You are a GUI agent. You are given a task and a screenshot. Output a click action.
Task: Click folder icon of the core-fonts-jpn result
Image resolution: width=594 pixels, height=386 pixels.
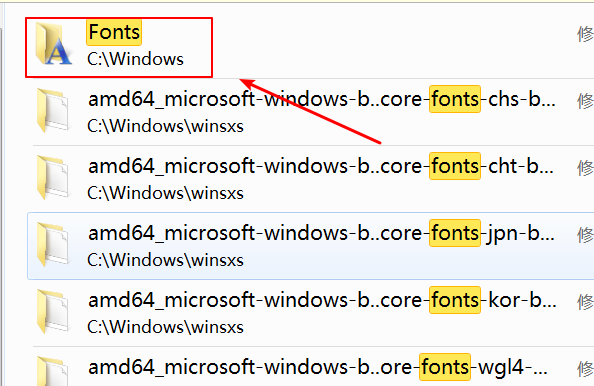pyautogui.click(x=53, y=245)
